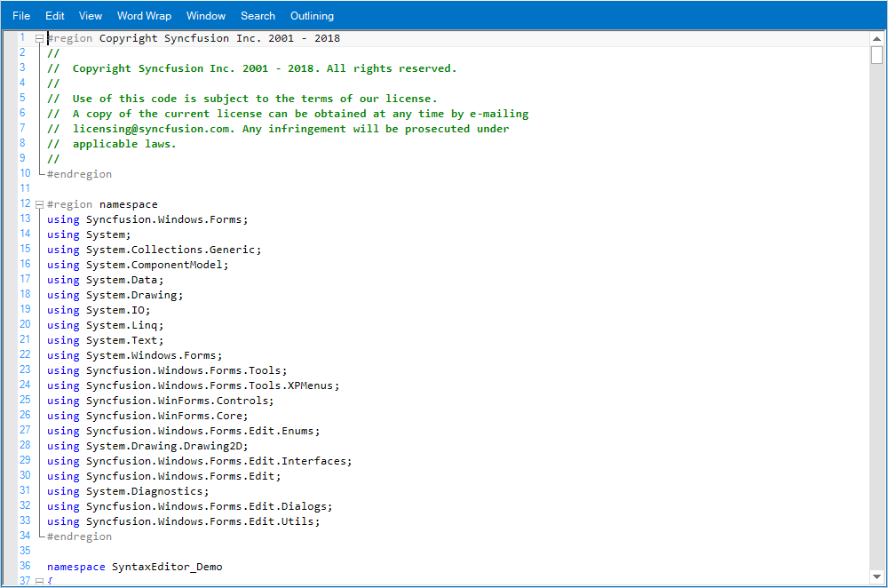Screen dimensions: 888x588
Task: Open the Word Wrap menu
Action: [145, 16]
